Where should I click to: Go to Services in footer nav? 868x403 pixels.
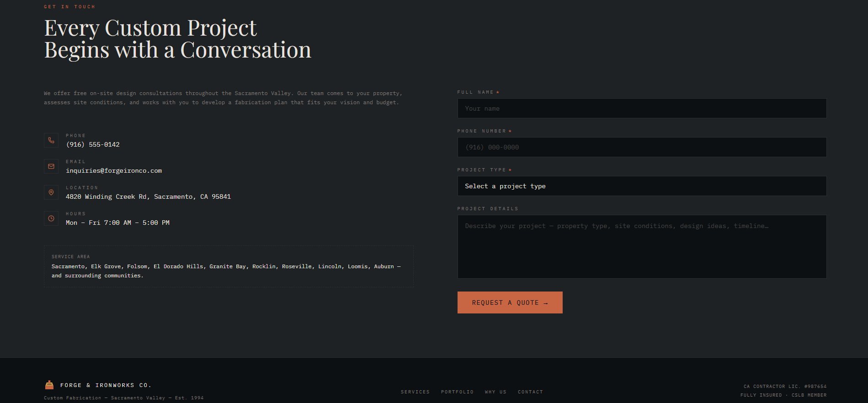click(415, 392)
